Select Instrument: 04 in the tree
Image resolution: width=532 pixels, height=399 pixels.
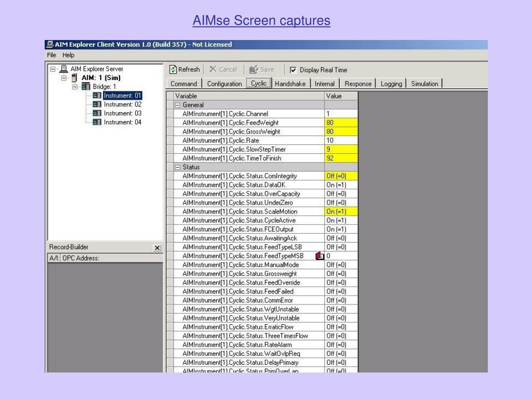click(123, 122)
